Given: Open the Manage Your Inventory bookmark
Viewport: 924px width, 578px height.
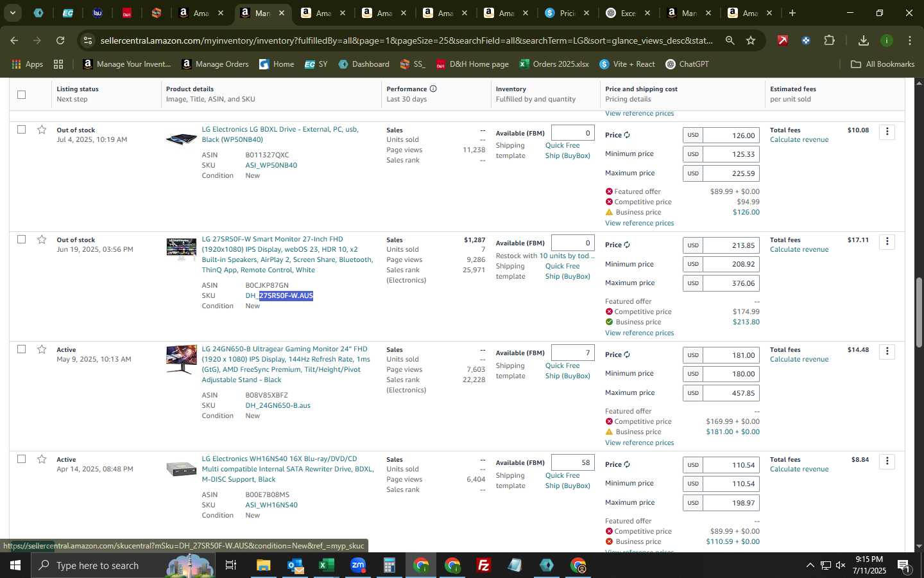Looking at the screenshot, I should 127,64.
